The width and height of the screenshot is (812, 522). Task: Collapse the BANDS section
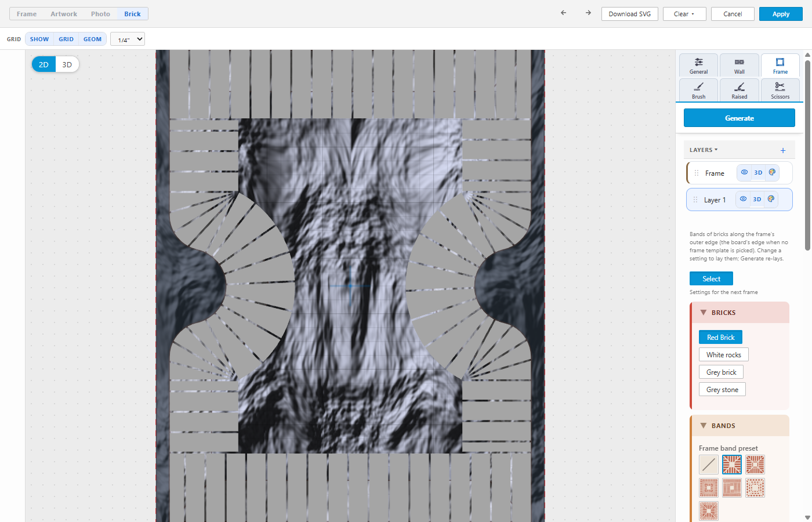739,426
